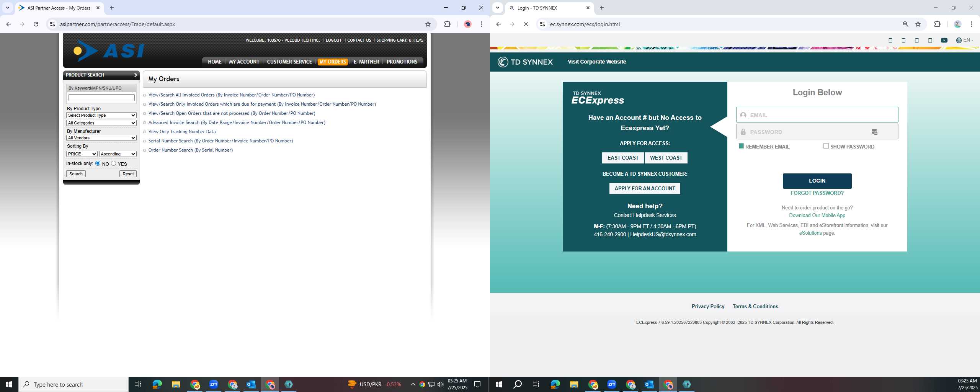
Task: Open Microsoft Edge from the left taskbar
Action: point(157,384)
